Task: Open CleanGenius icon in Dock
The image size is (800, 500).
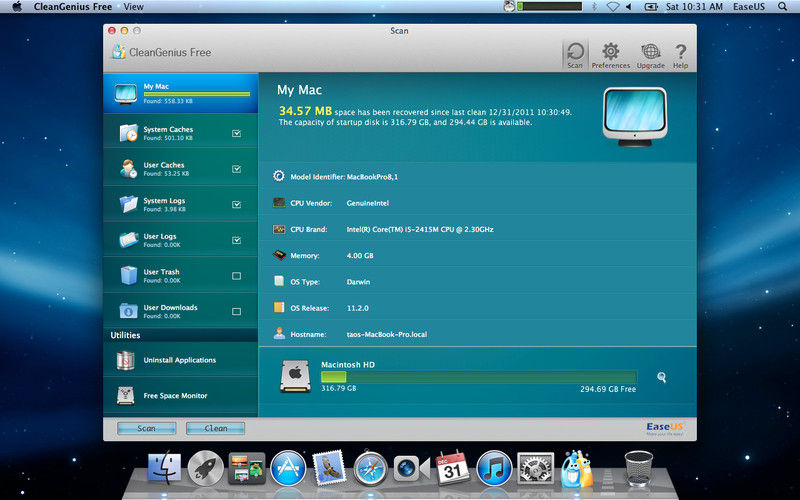Action: pos(577,468)
